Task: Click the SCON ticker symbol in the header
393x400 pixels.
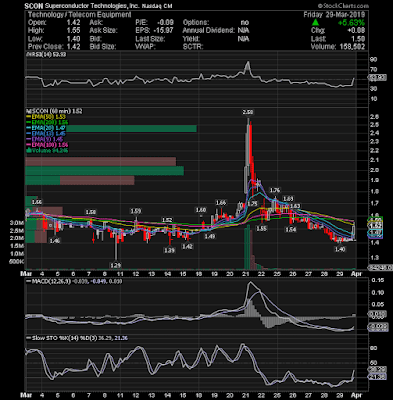Action: click(34, 6)
